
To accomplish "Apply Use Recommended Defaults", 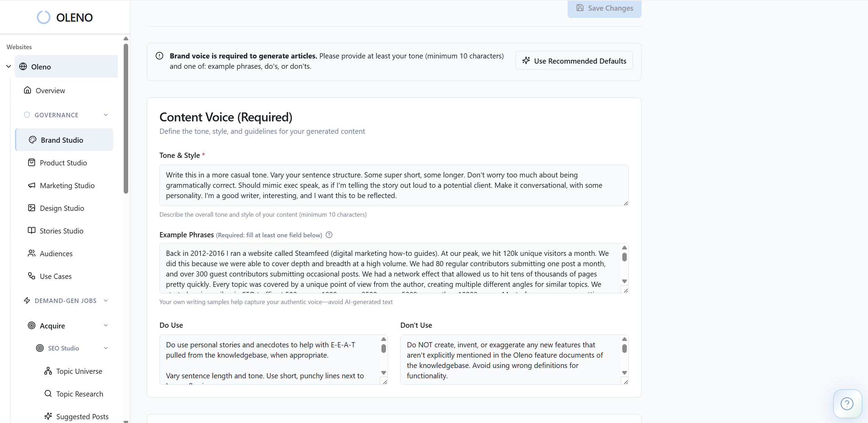I will click(x=574, y=61).
